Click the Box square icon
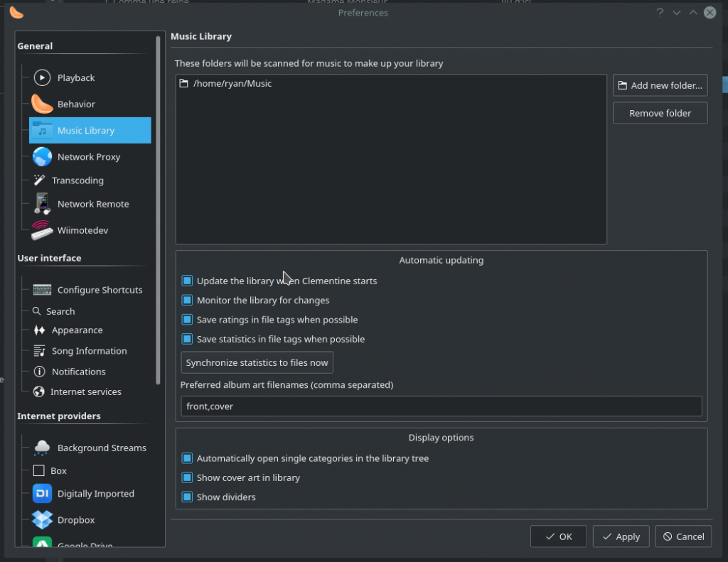This screenshot has height=562, width=728. (38, 470)
